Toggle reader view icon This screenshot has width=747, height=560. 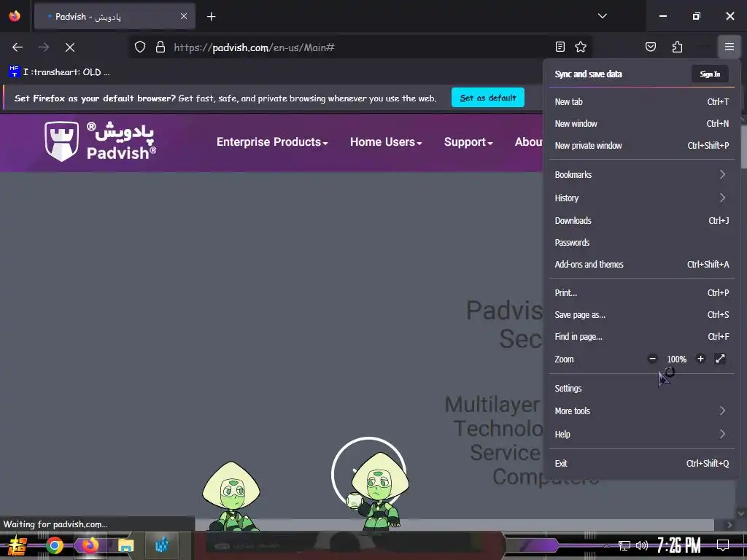pos(560,47)
